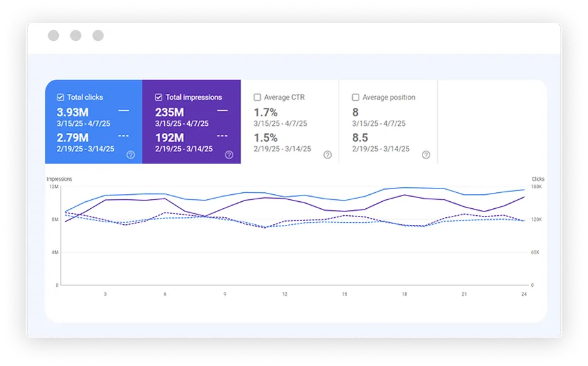Open help icon in Average CTR card
Image resolution: width=588 pixels, height=366 pixels.
click(x=327, y=155)
